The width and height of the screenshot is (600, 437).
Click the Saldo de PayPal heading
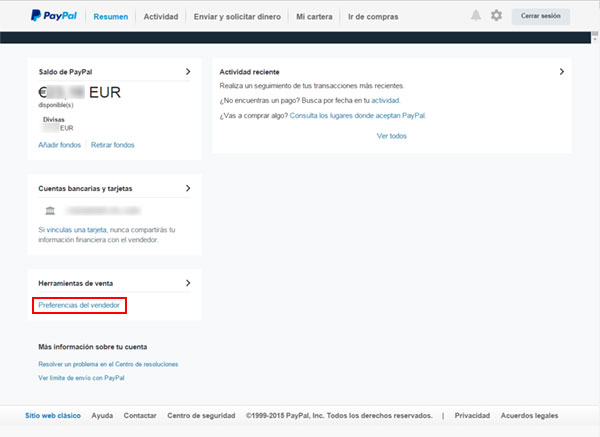point(65,72)
